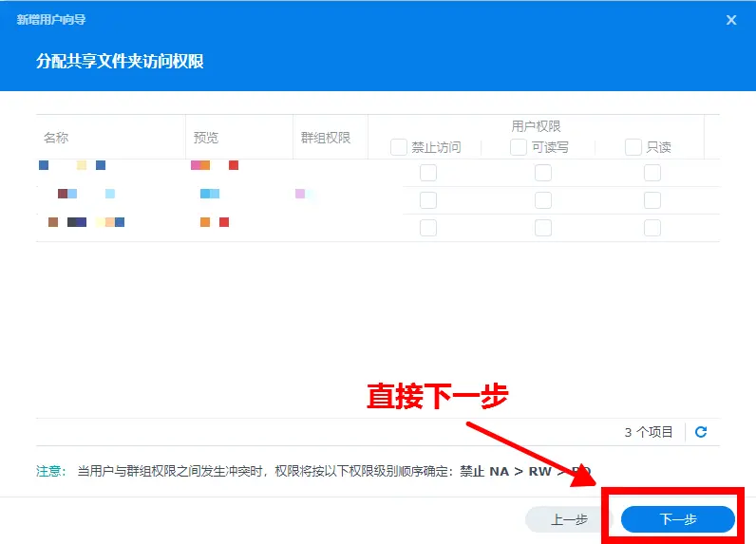Tick the 可读写 header checkbox
756x544 pixels.
tap(519, 147)
